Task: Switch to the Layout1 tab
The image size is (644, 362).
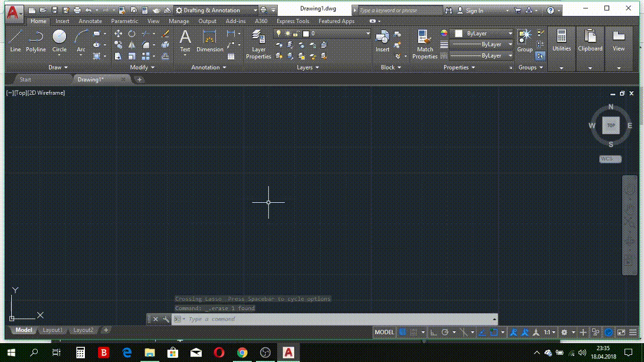Action: point(52,330)
